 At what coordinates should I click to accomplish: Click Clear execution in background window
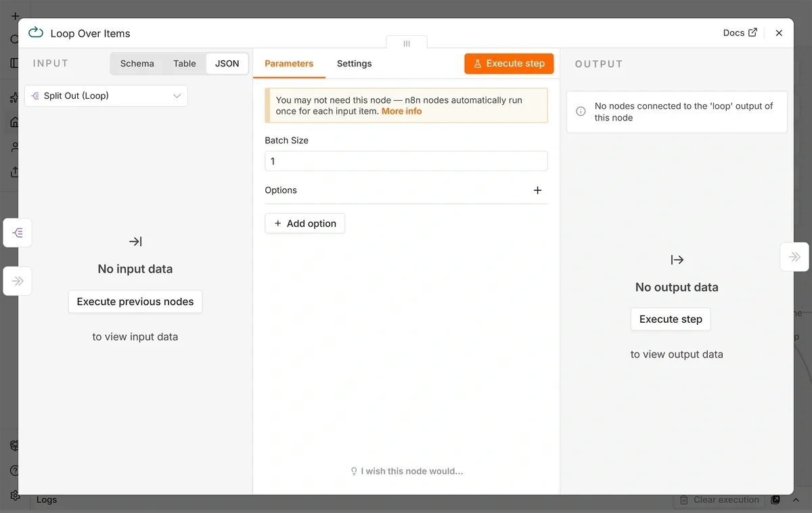(x=720, y=500)
